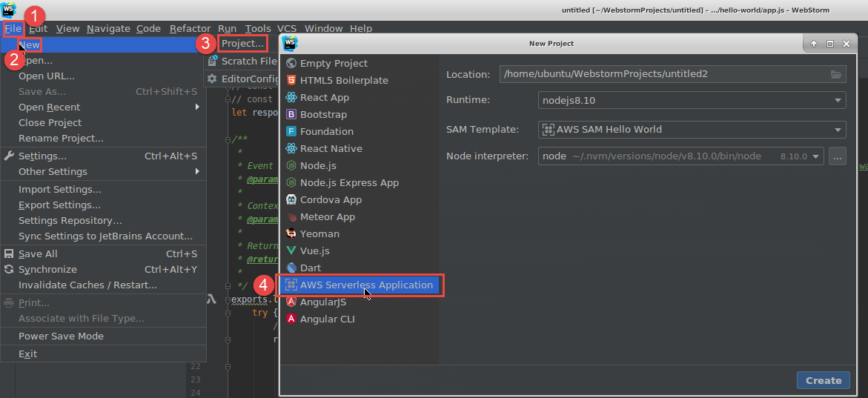
Task: Open the Runtime dropdown
Action: (x=691, y=100)
